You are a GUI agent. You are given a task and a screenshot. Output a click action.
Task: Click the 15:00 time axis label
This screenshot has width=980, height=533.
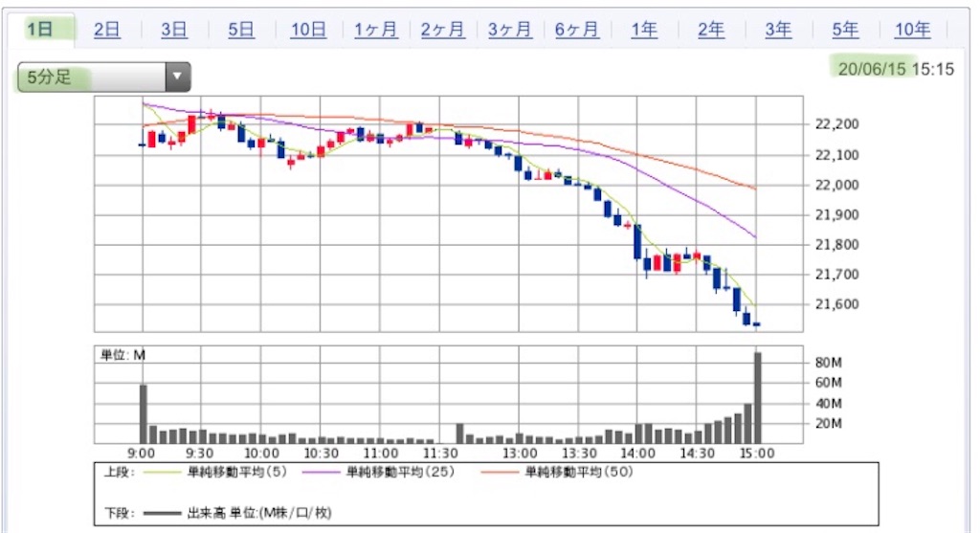[758, 454]
